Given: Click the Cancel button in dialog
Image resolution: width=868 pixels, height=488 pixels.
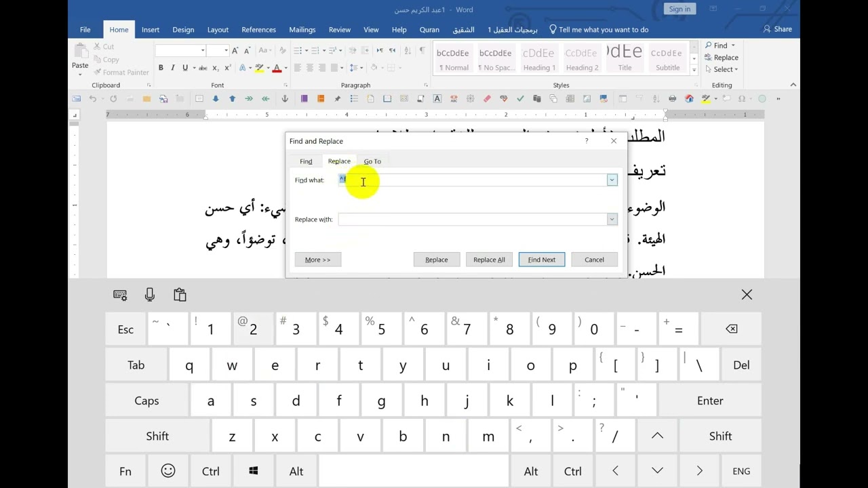Looking at the screenshot, I should (594, 260).
